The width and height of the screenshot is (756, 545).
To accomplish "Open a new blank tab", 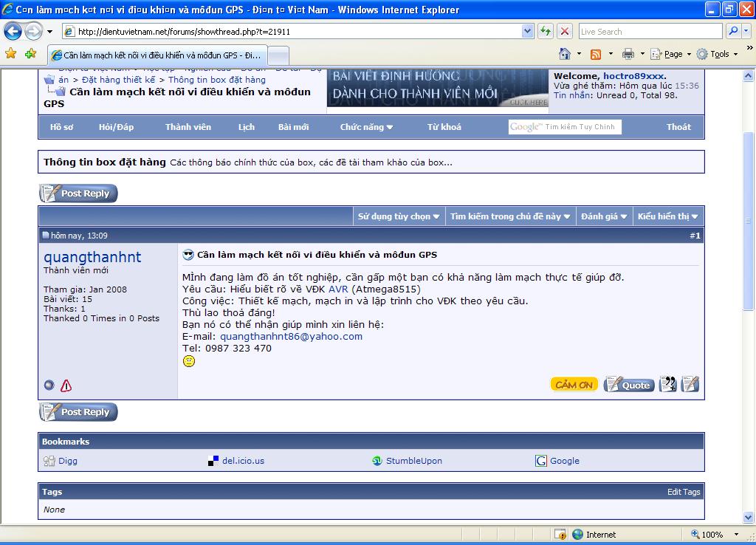I will pos(278,56).
